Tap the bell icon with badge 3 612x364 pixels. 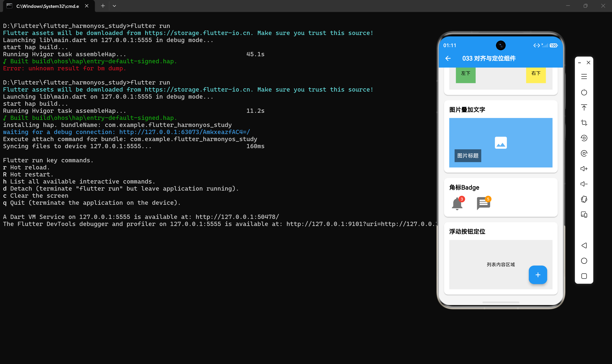(x=457, y=204)
